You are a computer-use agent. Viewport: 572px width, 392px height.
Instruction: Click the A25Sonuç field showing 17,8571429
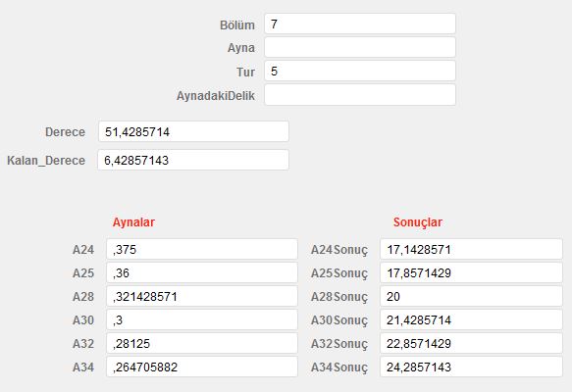tap(471, 272)
